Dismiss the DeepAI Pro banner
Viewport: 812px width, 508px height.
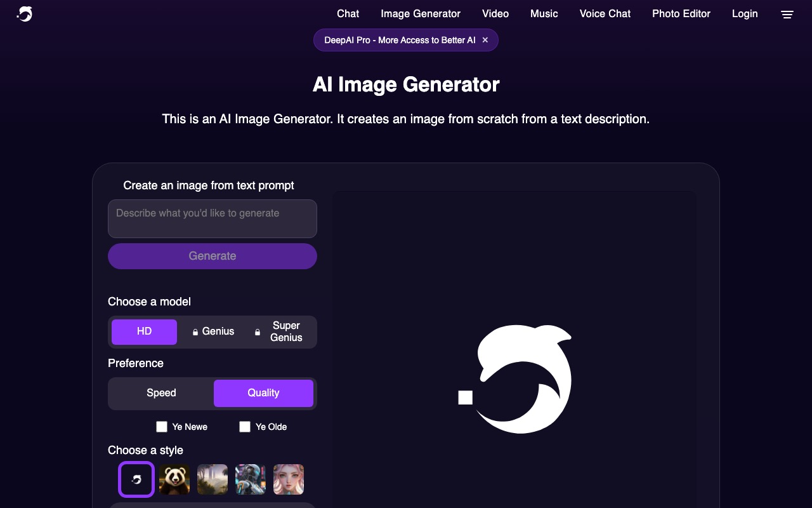(485, 39)
